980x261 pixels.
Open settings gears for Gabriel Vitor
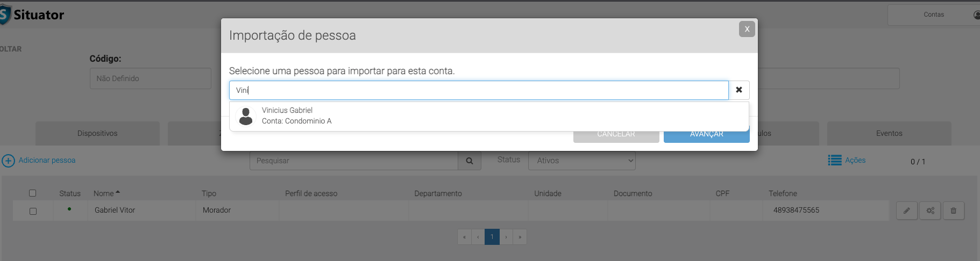(930, 211)
